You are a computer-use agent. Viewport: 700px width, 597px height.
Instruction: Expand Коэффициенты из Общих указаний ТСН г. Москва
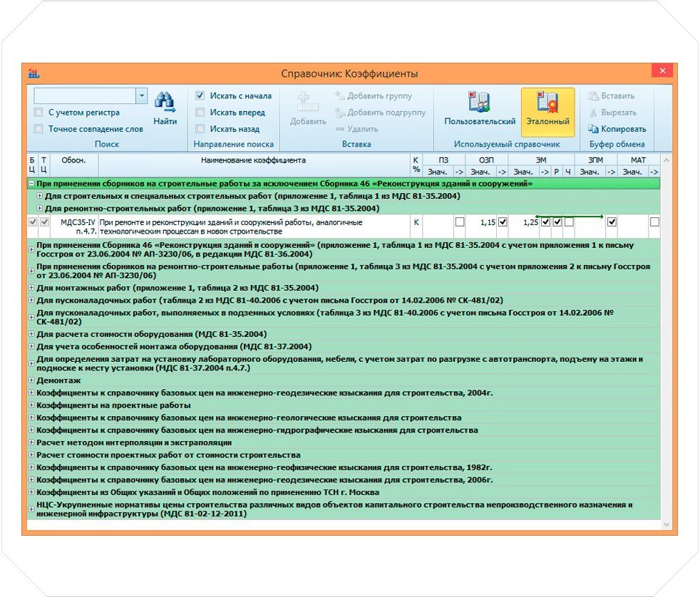31,492
